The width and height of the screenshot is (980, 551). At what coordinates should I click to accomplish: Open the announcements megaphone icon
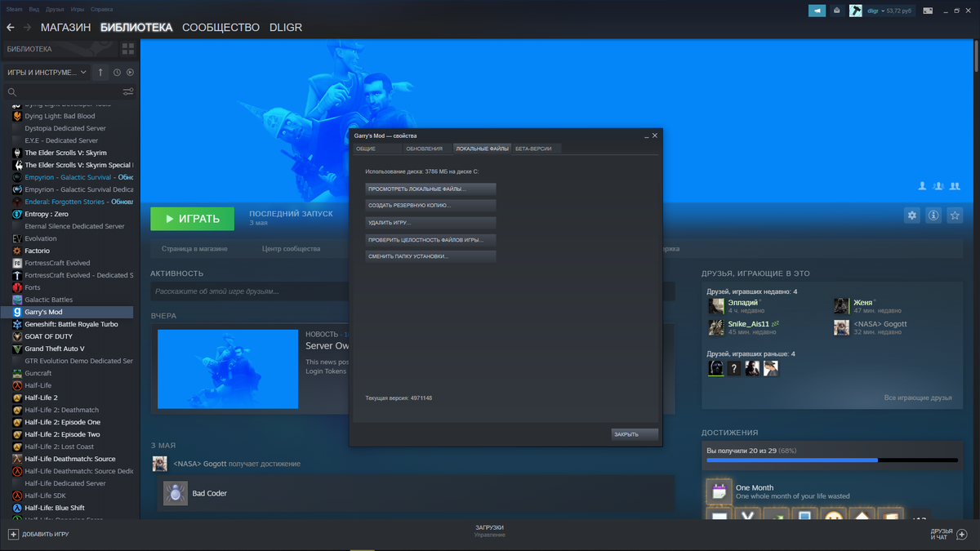(817, 11)
